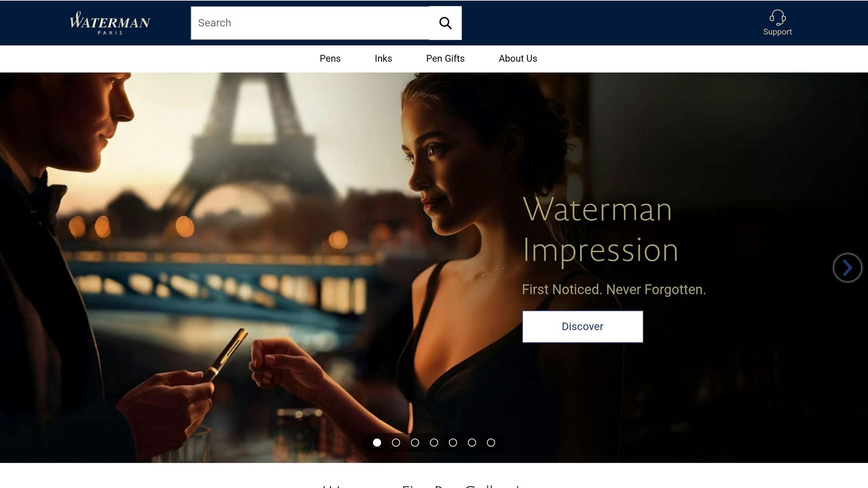Screen dimensions: 868x488
Task: Select the third carousel slide dot
Action: [415, 443]
